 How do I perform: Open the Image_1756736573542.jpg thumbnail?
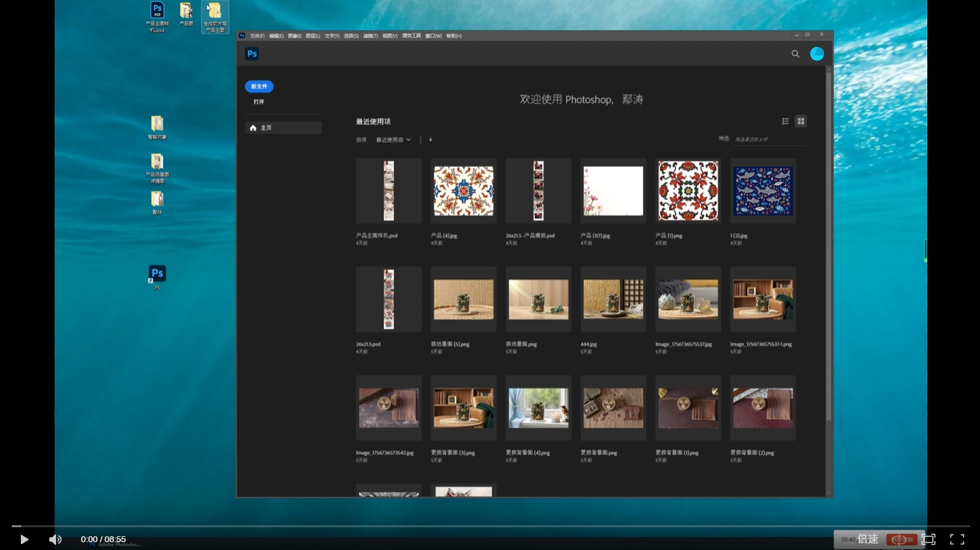pyautogui.click(x=389, y=408)
